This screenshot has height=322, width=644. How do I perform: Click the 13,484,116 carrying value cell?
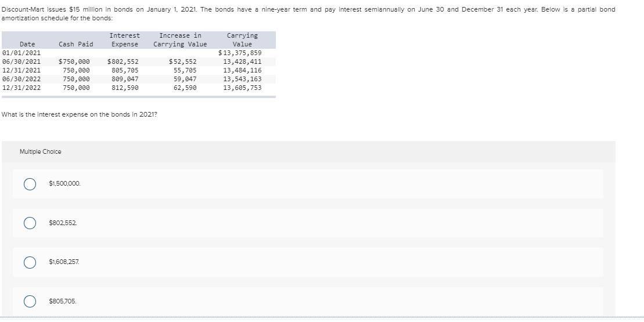(242, 71)
